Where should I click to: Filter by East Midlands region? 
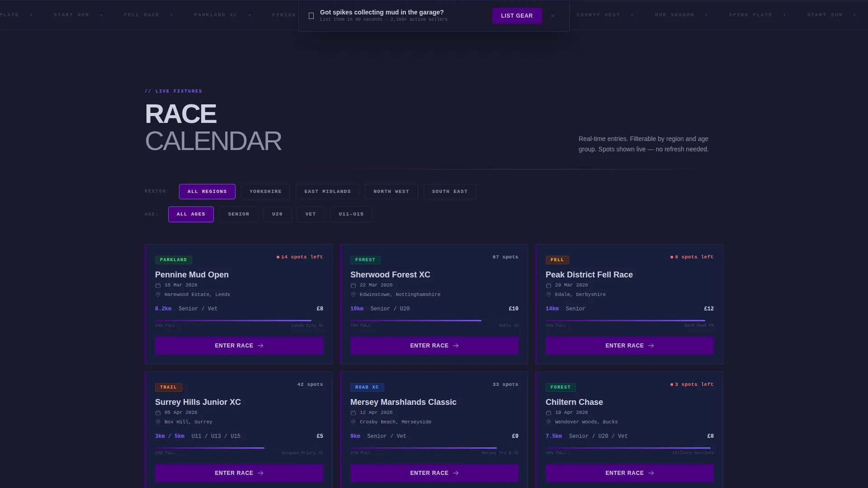327,192
